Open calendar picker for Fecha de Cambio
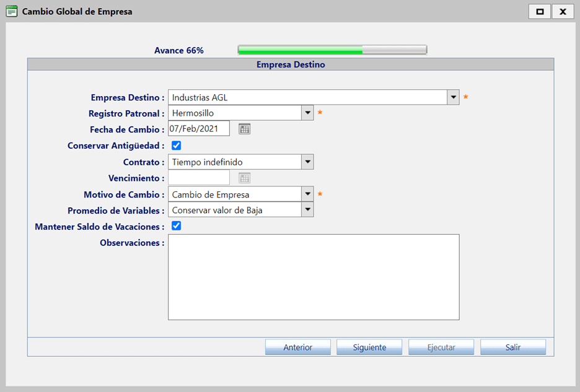Screen dimensions: 580x392 point(245,129)
